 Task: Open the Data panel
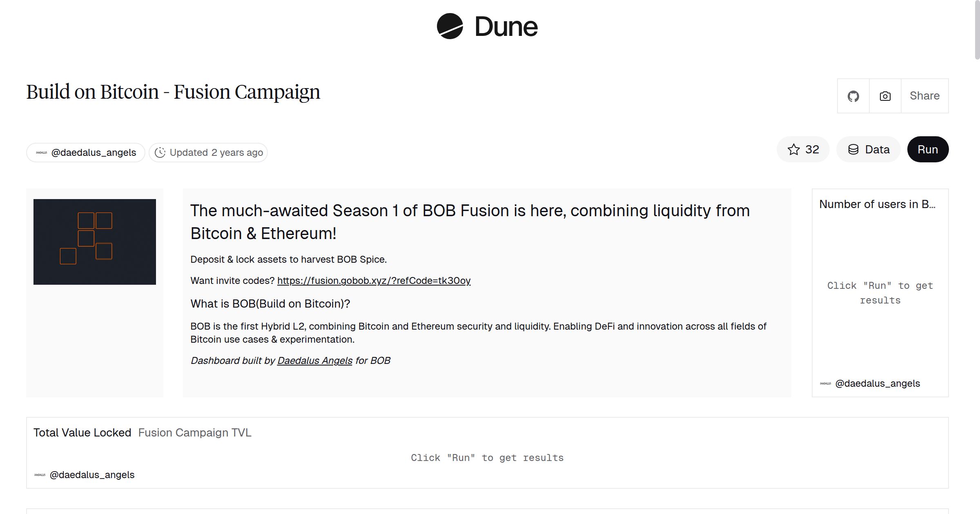(868, 149)
